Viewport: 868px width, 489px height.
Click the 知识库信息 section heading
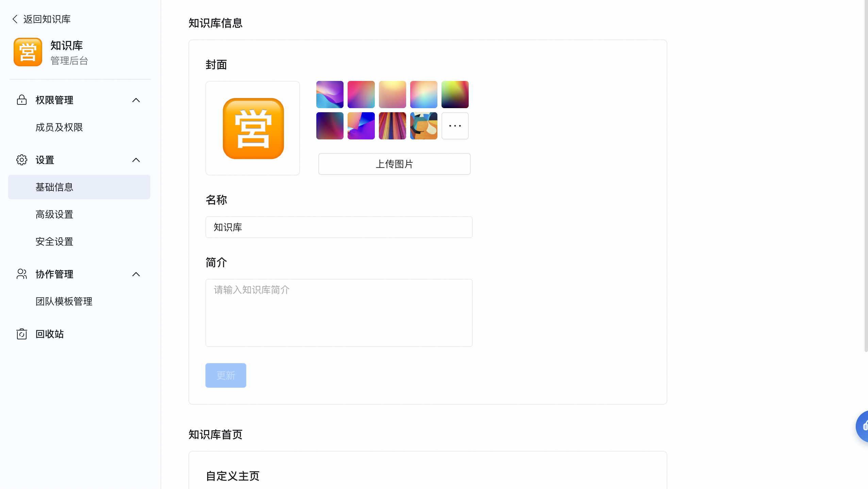coord(216,23)
